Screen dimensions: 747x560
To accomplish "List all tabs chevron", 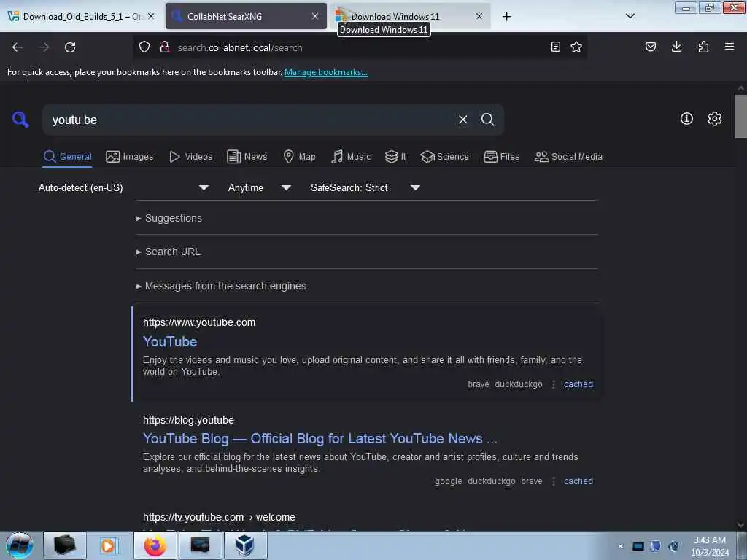I will point(630,16).
